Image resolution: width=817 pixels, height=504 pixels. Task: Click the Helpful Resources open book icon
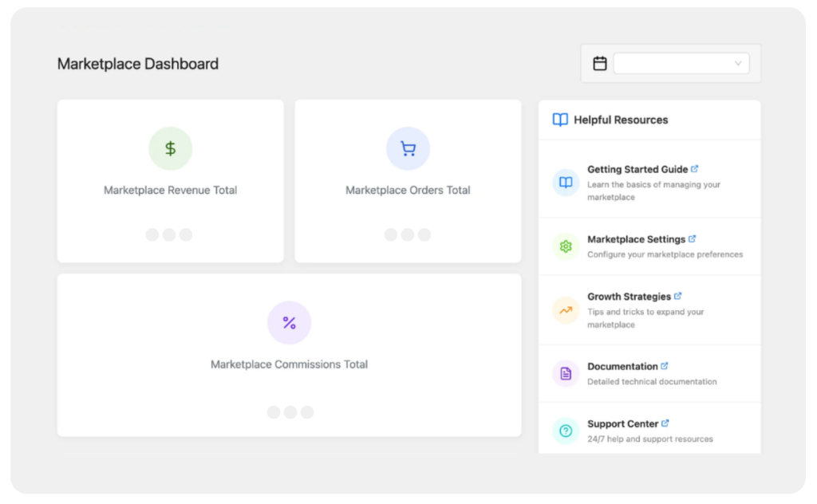click(560, 120)
